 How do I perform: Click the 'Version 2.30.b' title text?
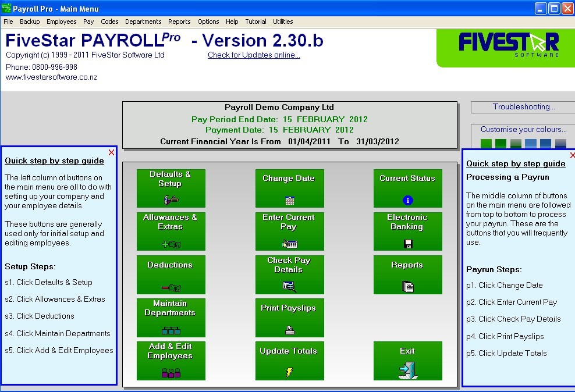(262, 40)
